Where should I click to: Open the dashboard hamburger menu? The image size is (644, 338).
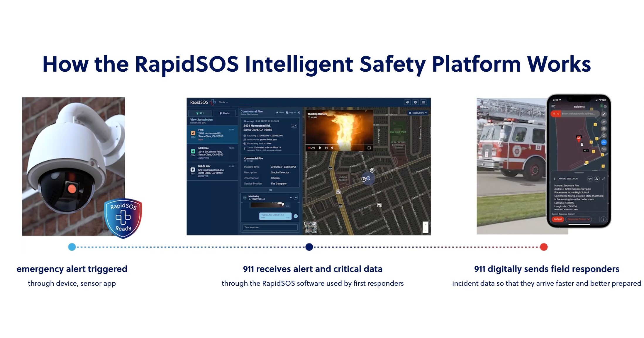tap(424, 102)
